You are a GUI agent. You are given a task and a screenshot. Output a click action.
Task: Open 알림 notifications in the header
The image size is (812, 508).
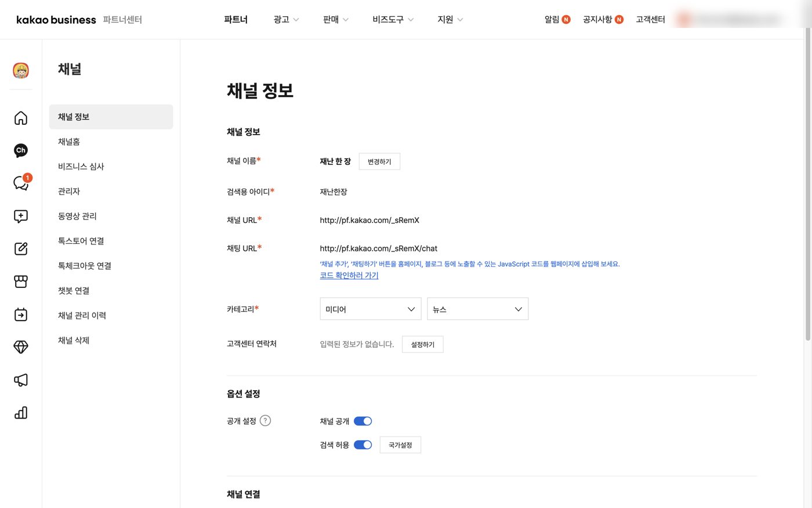(557, 20)
